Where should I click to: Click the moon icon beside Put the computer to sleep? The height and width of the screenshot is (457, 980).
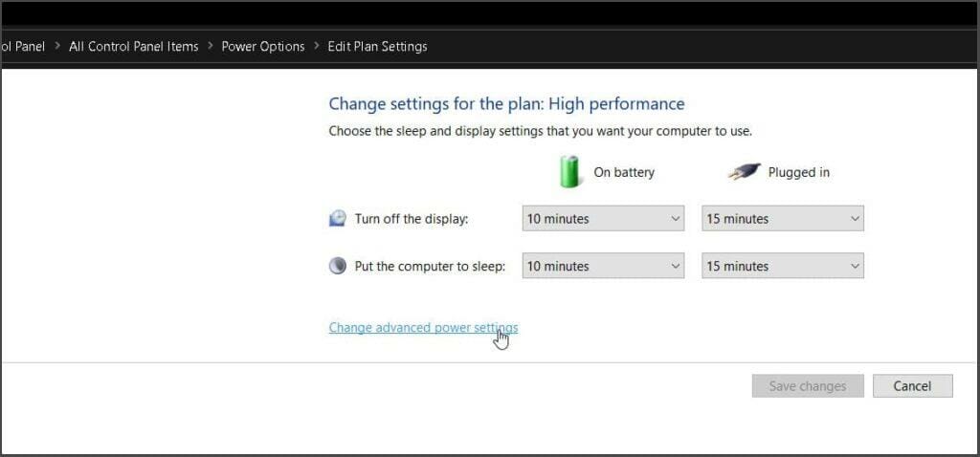coord(338,266)
